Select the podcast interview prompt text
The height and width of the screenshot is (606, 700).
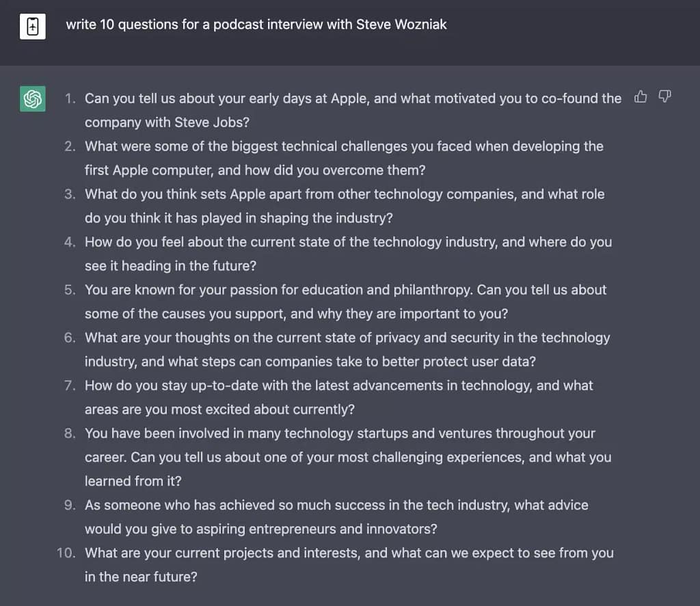pos(256,25)
